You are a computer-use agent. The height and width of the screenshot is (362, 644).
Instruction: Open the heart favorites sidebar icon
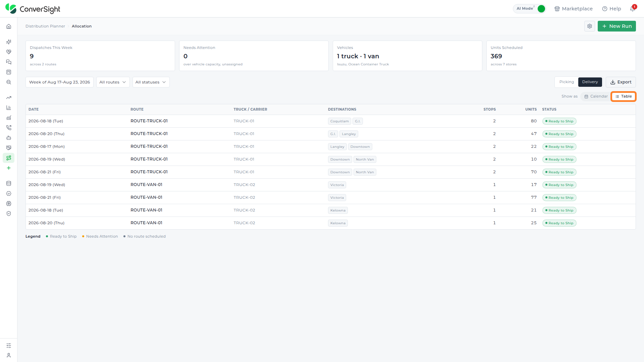tap(9, 52)
